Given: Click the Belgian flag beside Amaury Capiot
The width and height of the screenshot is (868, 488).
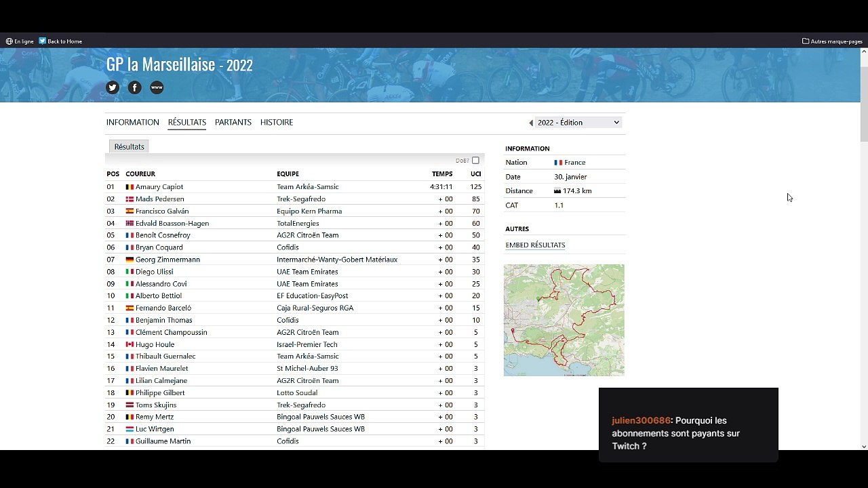Looking at the screenshot, I should pos(130,187).
